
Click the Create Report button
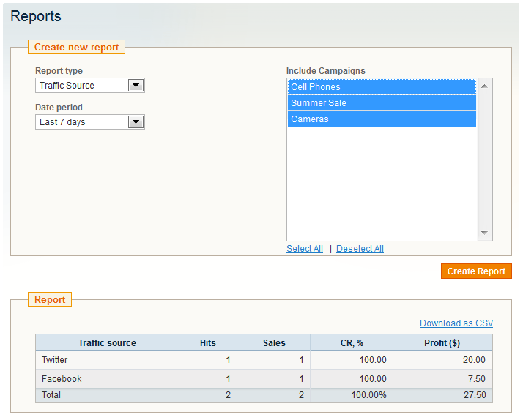(x=476, y=271)
